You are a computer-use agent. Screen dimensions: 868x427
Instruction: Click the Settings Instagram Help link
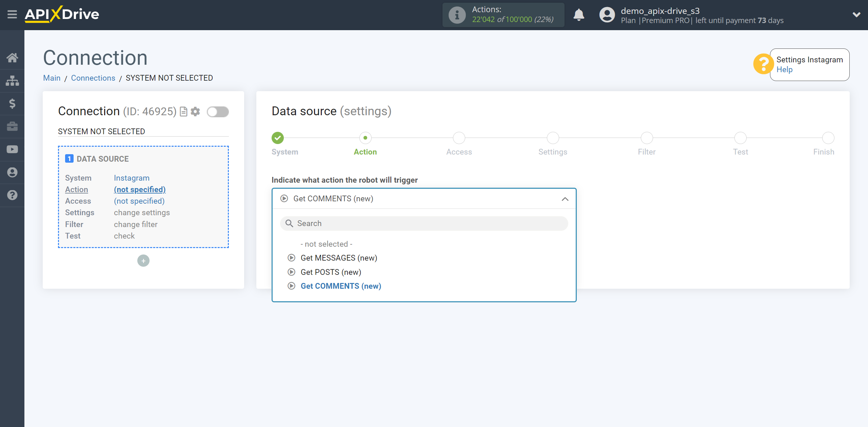click(x=784, y=69)
